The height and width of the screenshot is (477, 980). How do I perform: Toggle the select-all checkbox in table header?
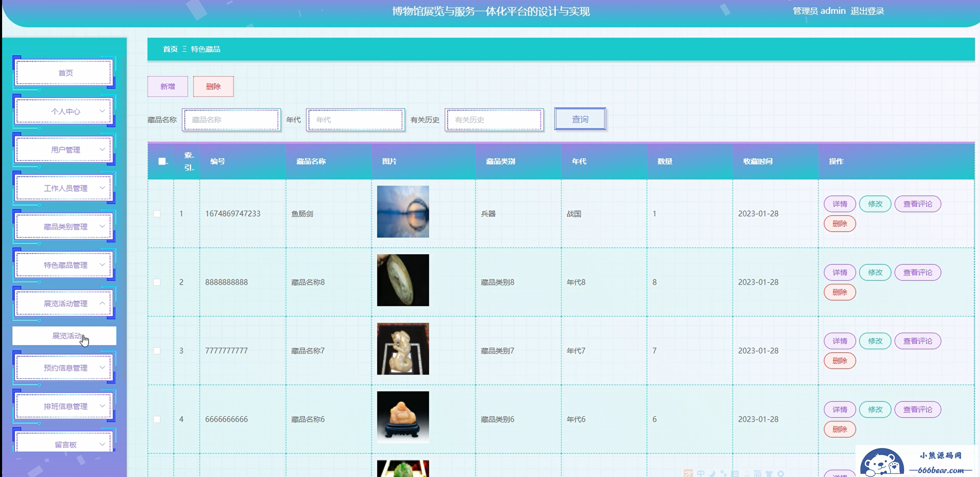pyautogui.click(x=162, y=161)
